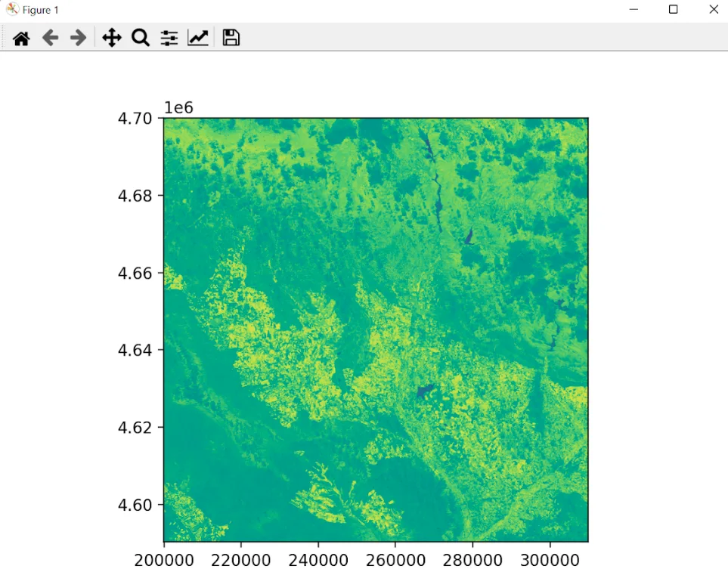Image resolution: width=728 pixels, height=572 pixels.
Task: Click the x-axis label 280000
Action: (472, 561)
